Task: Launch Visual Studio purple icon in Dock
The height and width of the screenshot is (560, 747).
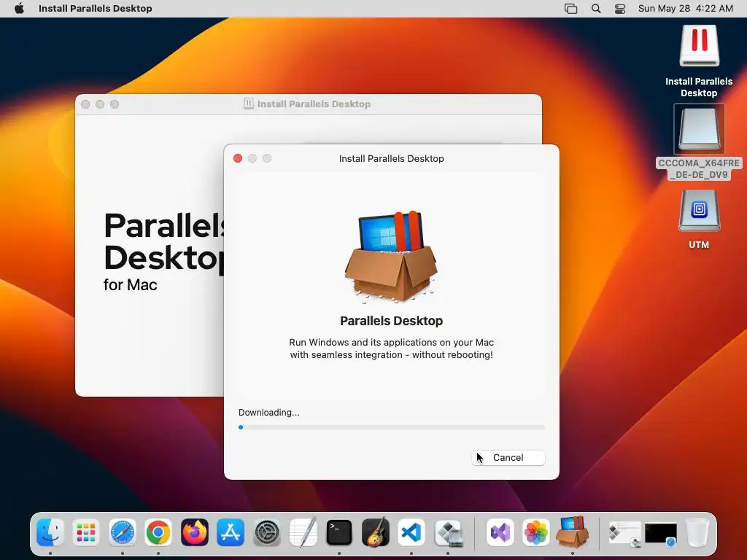Action: 500,532
